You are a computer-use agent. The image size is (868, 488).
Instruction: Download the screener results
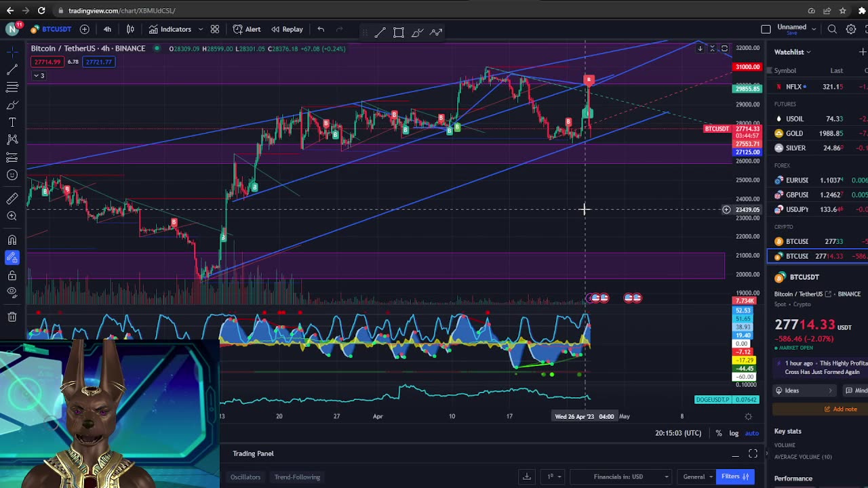[x=526, y=476]
